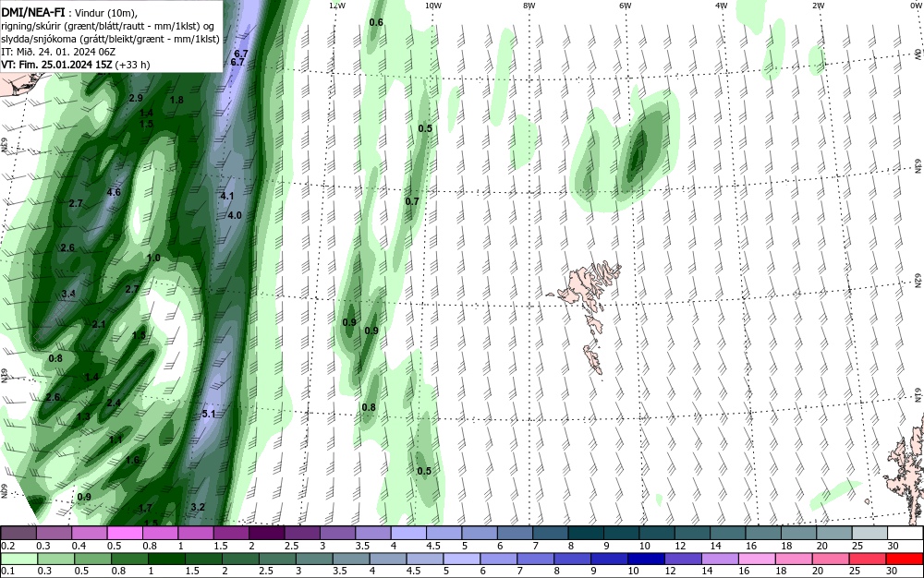Image resolution: width=924 pixels, height=578 pixels.
Task: Click the '(+33 h)' forecast offset text
Action: 132,65
